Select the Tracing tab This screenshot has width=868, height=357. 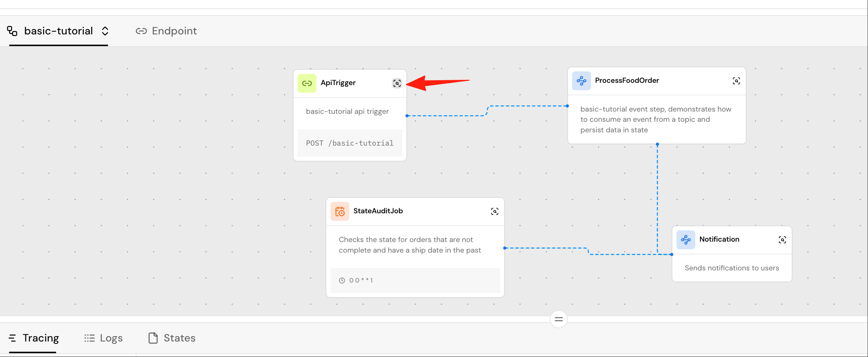[x=33, y=338]
